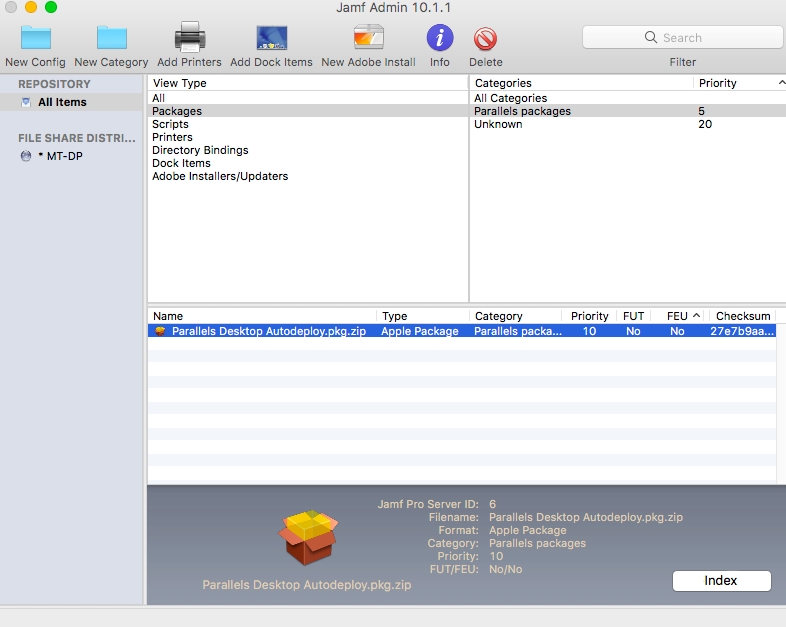
Task: Choose Scripts in the View Type list
Action: click(170, 124)
